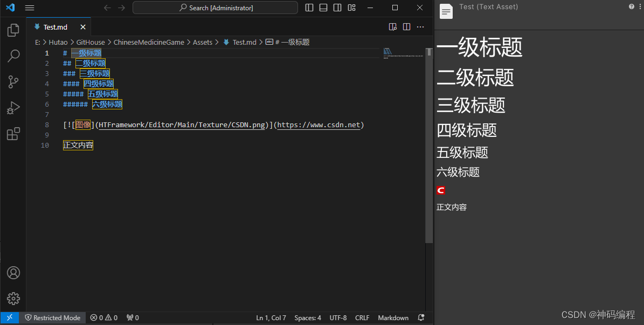
Task: Change language mode via Markdown status item
Action: pos(393,317)
